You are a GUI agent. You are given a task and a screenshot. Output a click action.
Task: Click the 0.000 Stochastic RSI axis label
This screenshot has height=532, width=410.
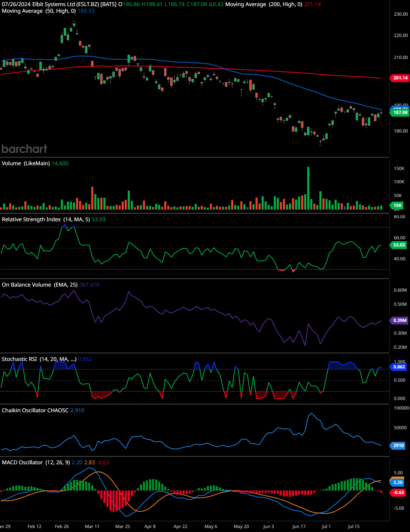point(399,398)
